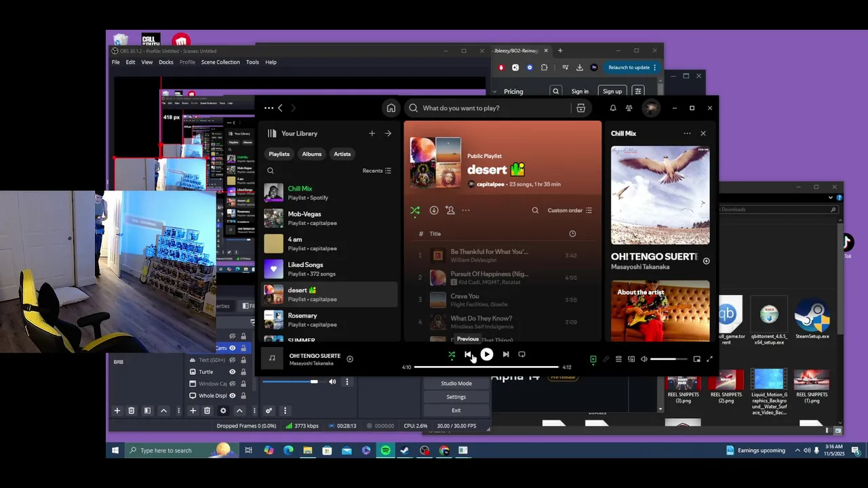This screenshot has height=488, width=868.
Task: Open Friend Activity in Spotify
Action: (x=629, y=108)
